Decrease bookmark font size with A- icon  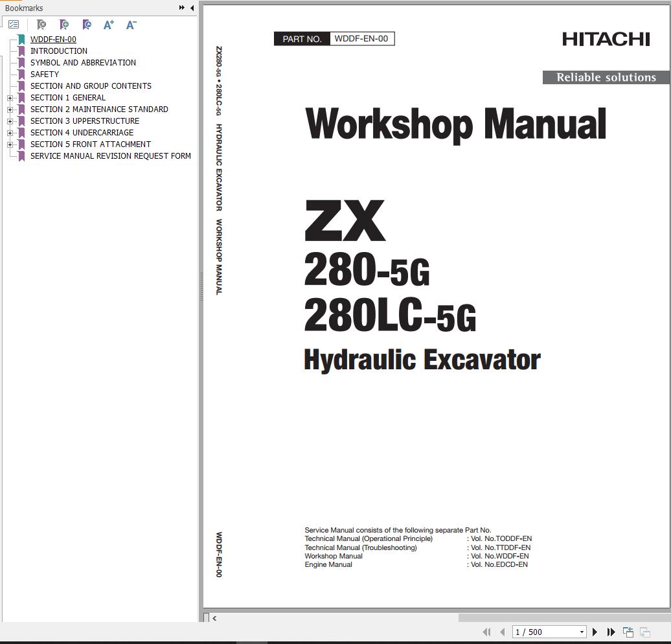click(x=131, y=25)
